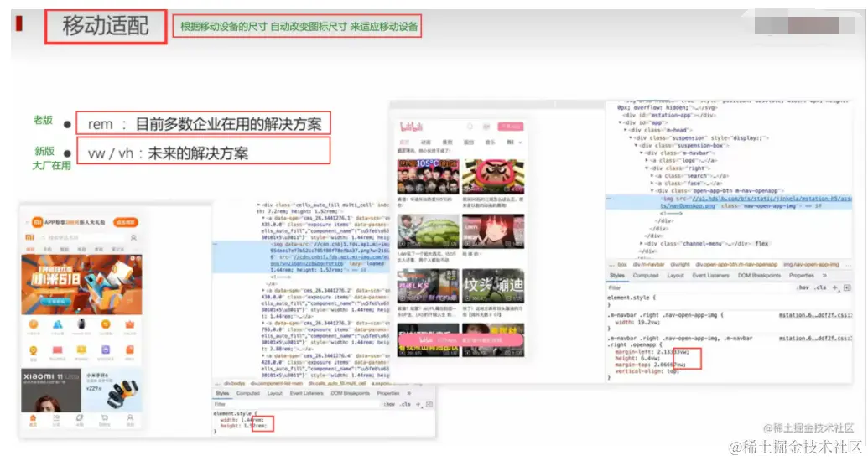Expand Bilibili channel dropdown chevron
Screen dimensions: 868x461
[520, 142]
